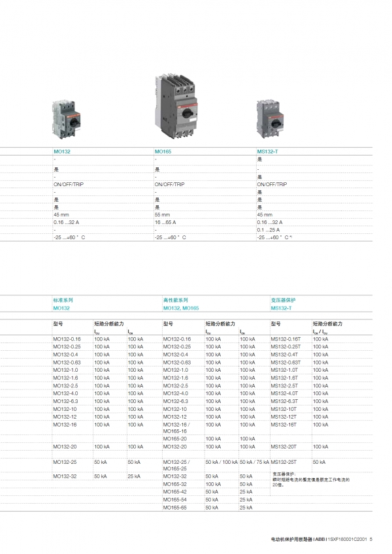Select the MS132-20T model cell
The width and height of the screenshot is (392, 554).
pos(284,447)
